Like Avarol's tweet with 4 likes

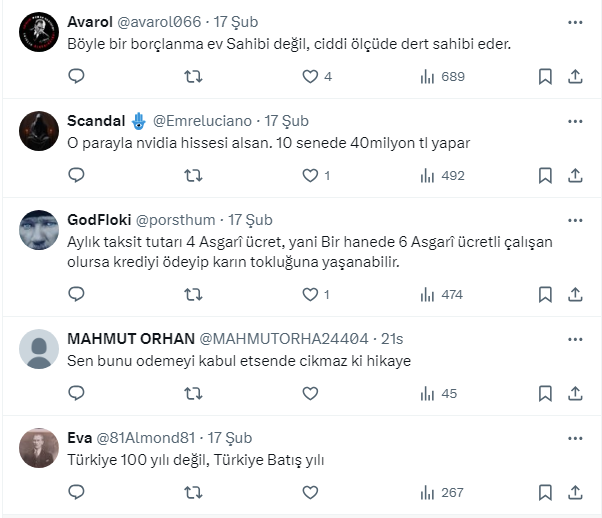tap(310, 76)
